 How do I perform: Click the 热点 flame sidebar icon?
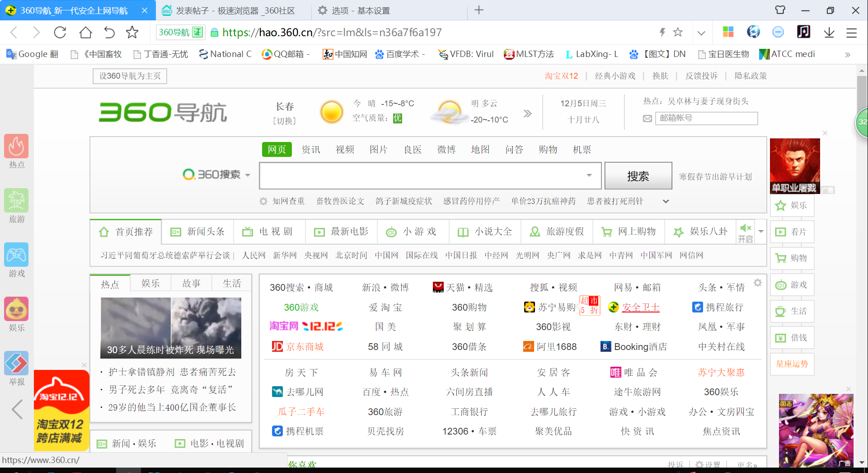[x=16, y=146]
